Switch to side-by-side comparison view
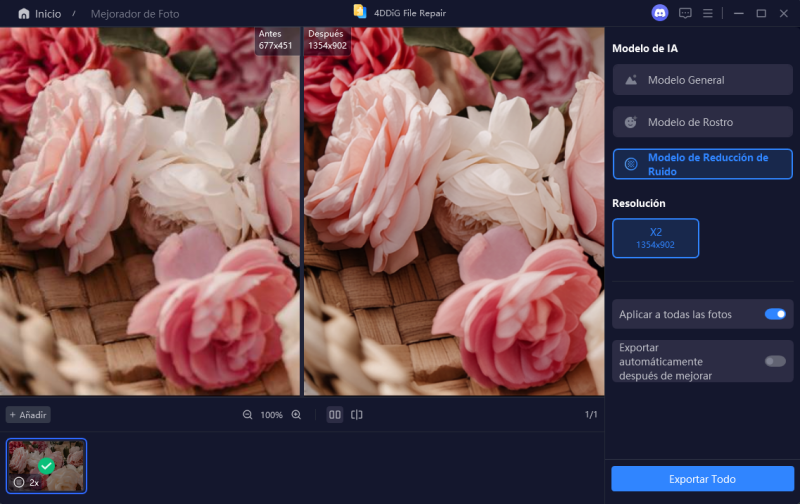The height and width of the screenshot is (504, 800). pyautogui.click(x=335, y=415)
